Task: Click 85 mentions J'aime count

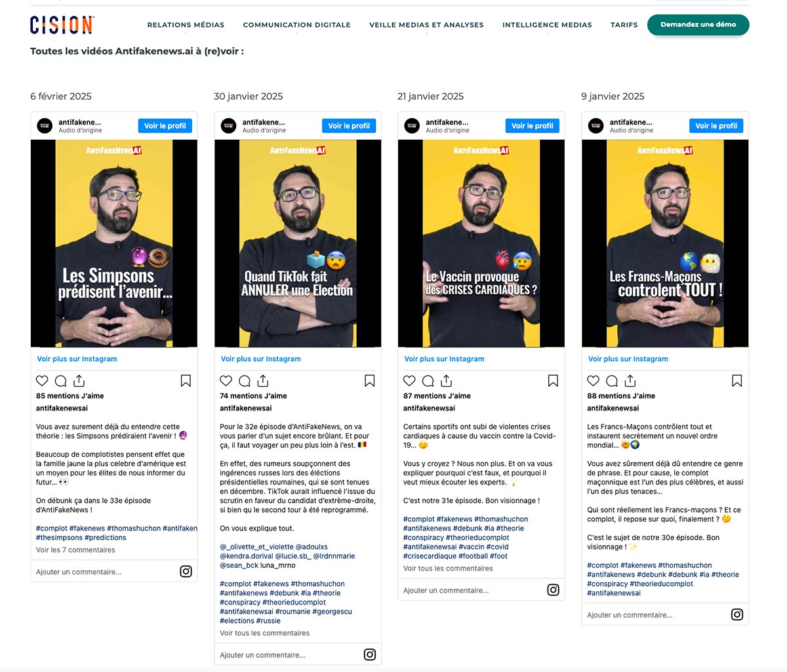Action: pyautogui.click(x=70, y=396)
